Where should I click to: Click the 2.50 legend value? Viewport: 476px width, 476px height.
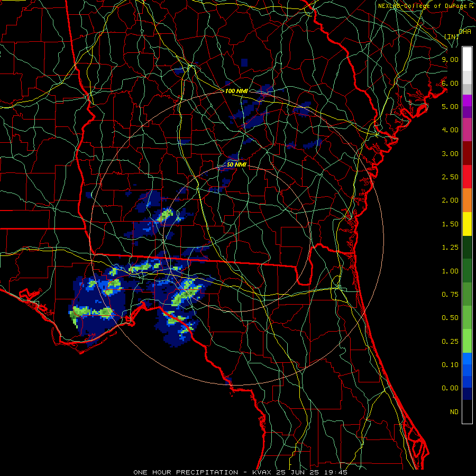450,177
